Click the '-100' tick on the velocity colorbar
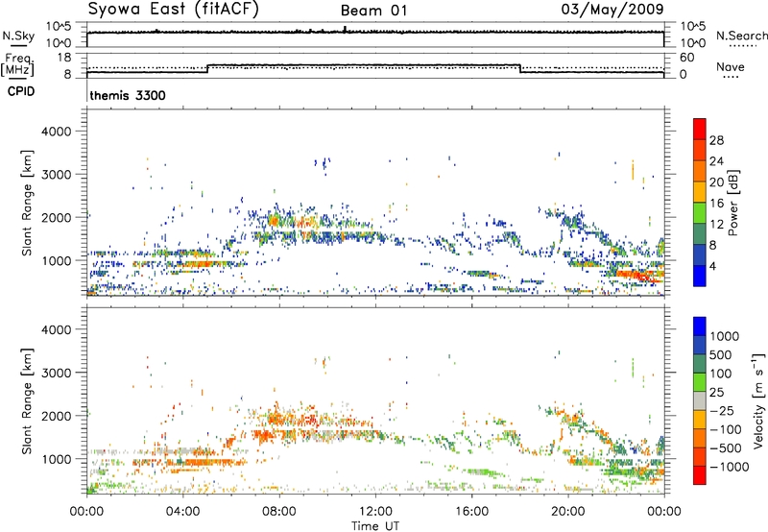This screenshot has height=532, width=768. point(726,429)
